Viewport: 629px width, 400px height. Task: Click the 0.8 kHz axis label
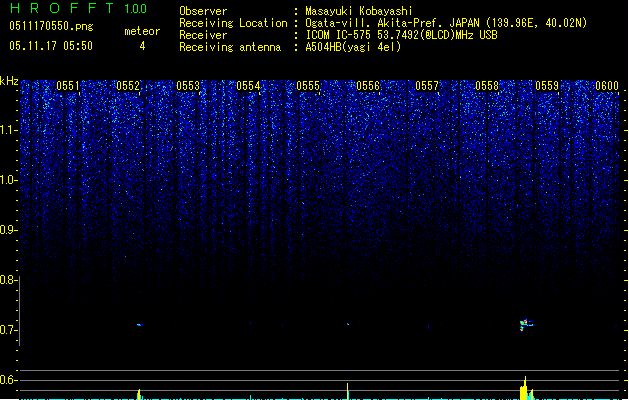coord(8,280)
